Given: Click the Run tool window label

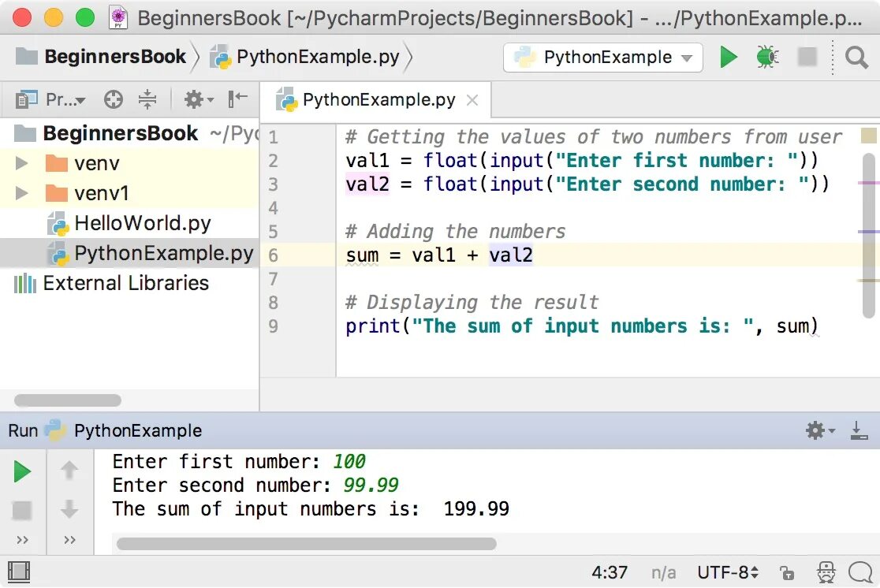Looking at the screenshot, I should pyautogui.click(x=23, y=431).
